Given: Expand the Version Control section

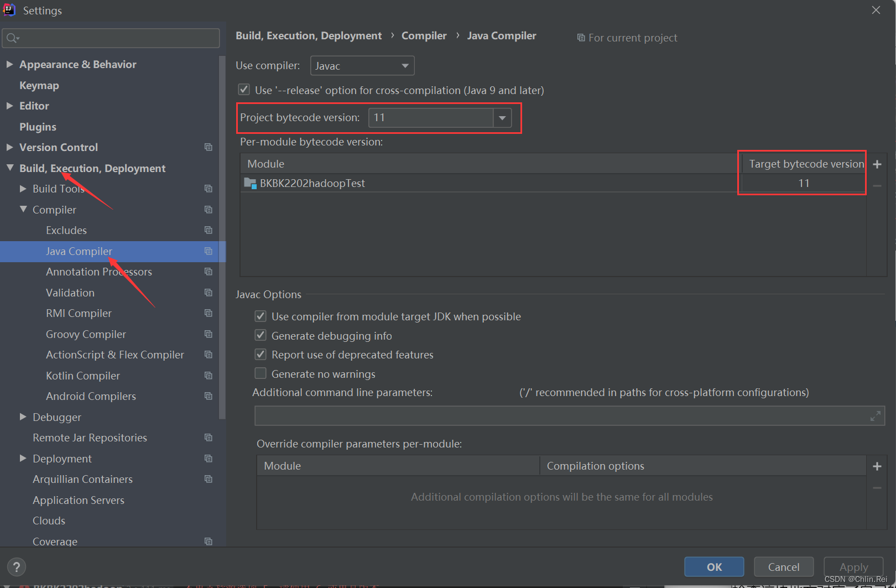Looking at the screenshot, I should (x=9, y=147).
